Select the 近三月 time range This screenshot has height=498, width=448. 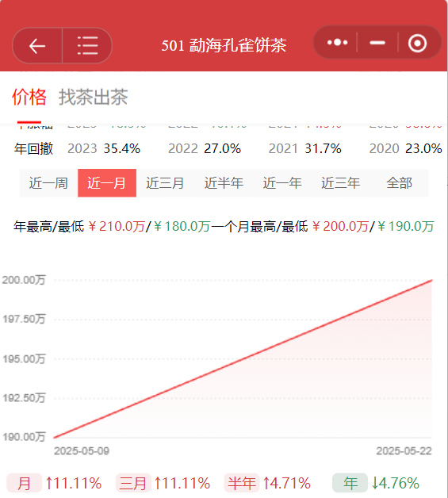coord(166,183)
